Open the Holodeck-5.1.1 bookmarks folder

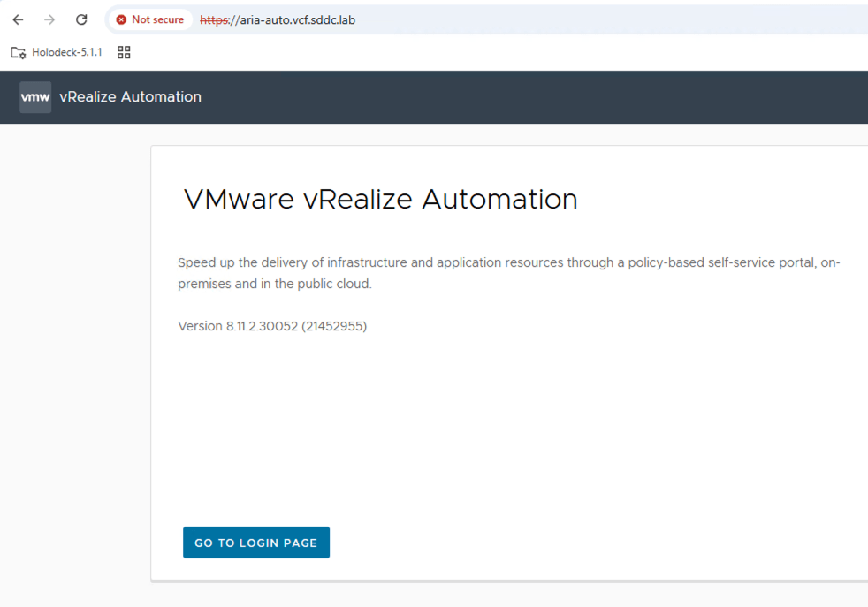(x=66, y=52)
